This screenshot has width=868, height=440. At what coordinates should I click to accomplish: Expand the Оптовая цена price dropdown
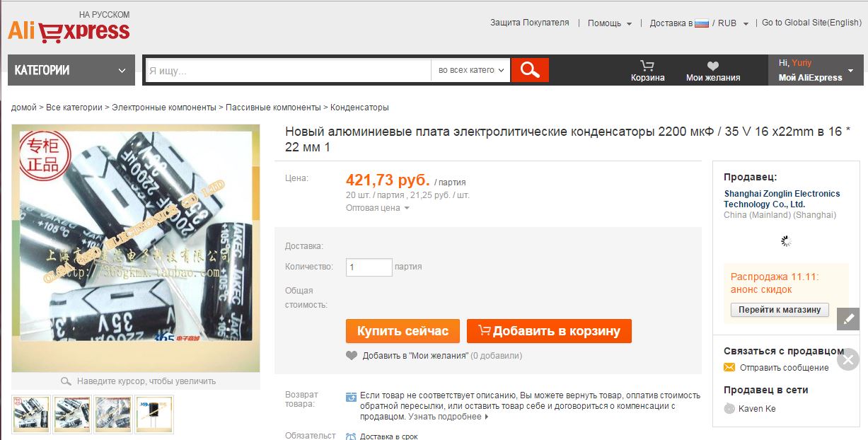(x=378, y=208)
